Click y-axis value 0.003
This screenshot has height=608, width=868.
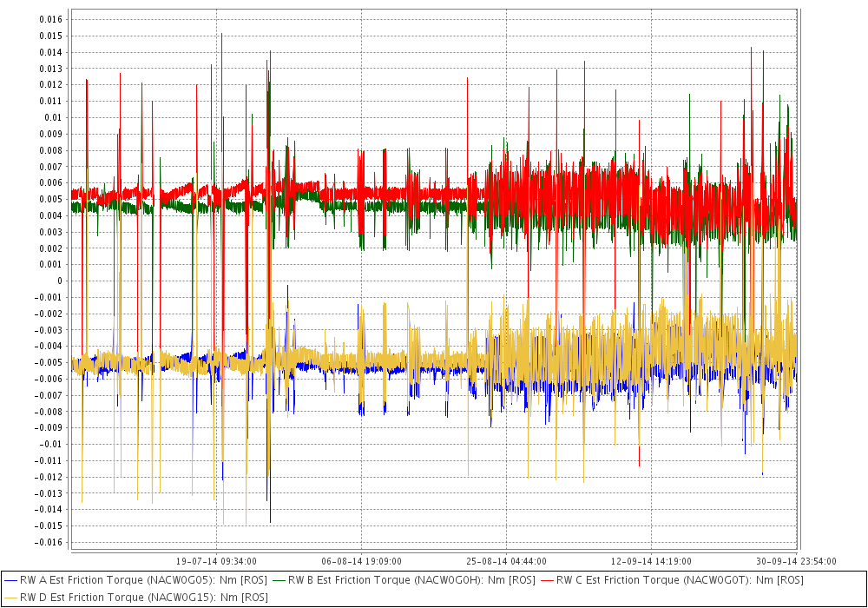[51, 232]
